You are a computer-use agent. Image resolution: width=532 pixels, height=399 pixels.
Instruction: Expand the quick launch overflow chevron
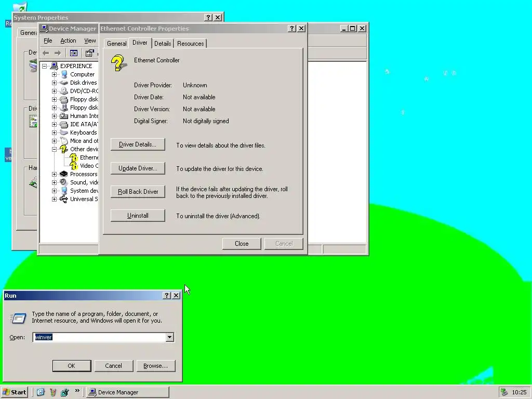click(x=77, y=391)
